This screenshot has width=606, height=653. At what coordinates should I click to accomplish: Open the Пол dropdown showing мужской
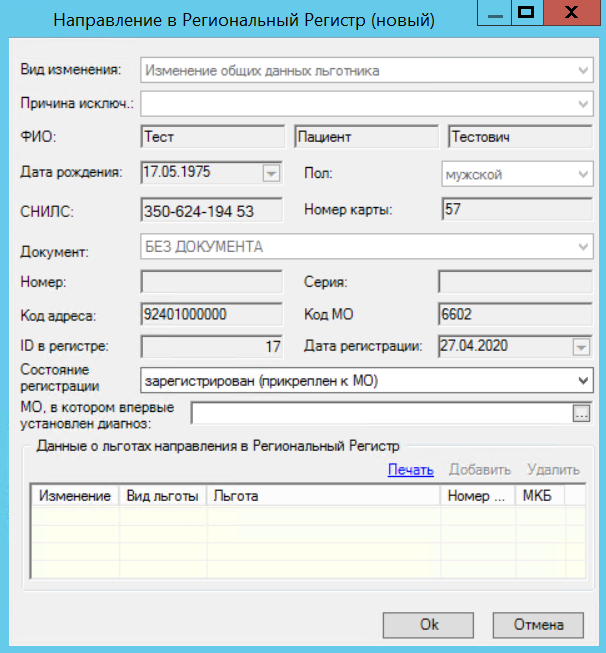517,174
